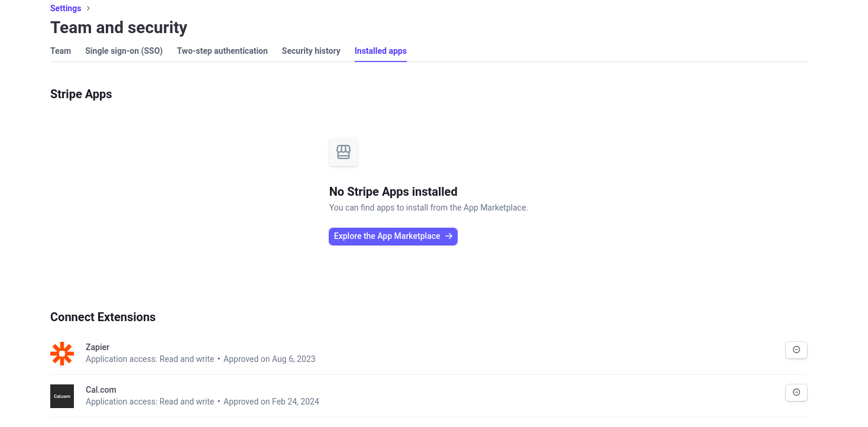Click the Zapier logo icon
The height and width of the screenshot is (427, 868).
pyautogui.click(x=62, y=354)
